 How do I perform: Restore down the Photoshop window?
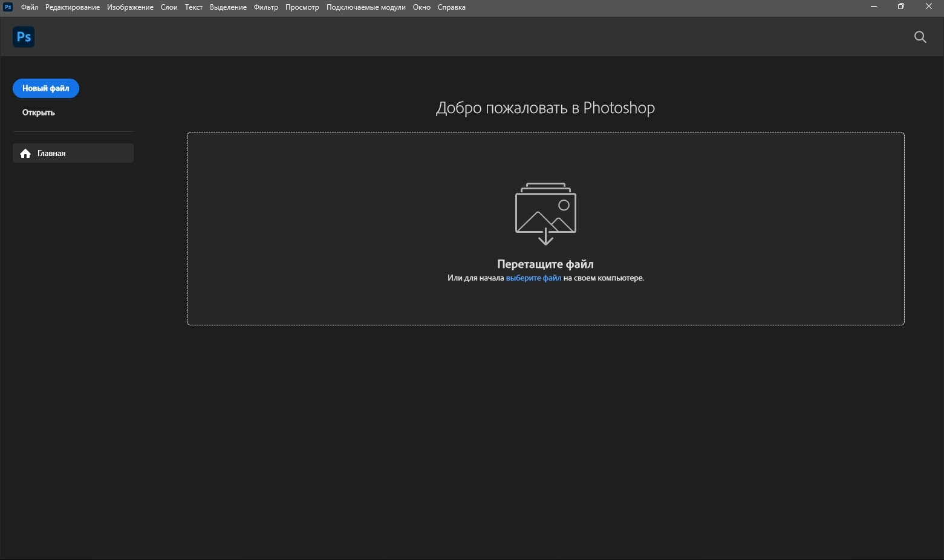pyautogui.click(x=901, y=7)
